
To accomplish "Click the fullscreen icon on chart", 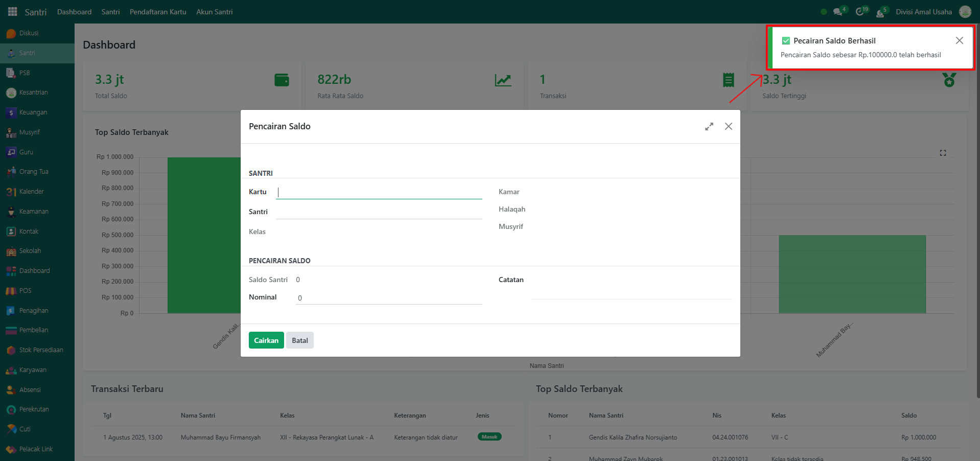I will (943, 153).
